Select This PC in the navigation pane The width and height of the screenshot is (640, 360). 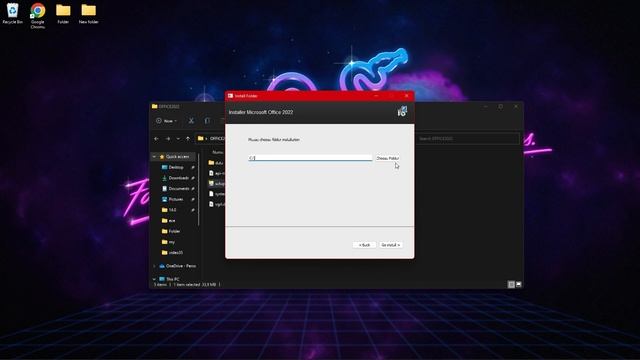169,279
